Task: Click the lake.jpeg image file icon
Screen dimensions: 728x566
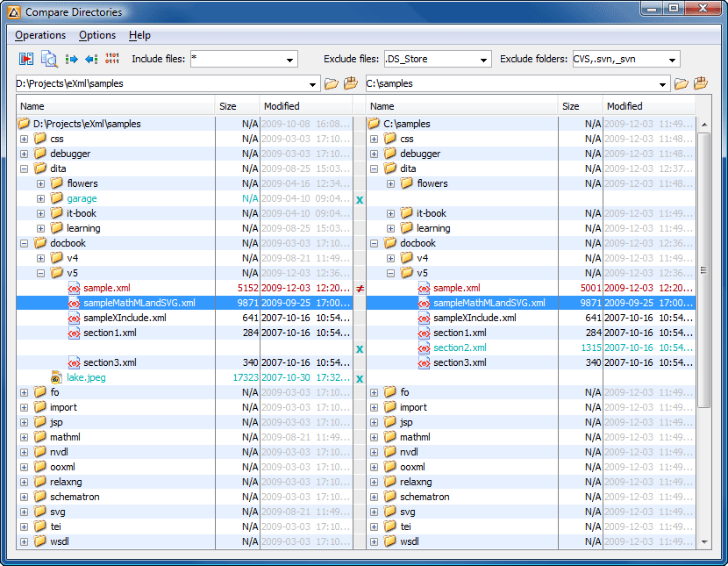Action: click(56, 377)
